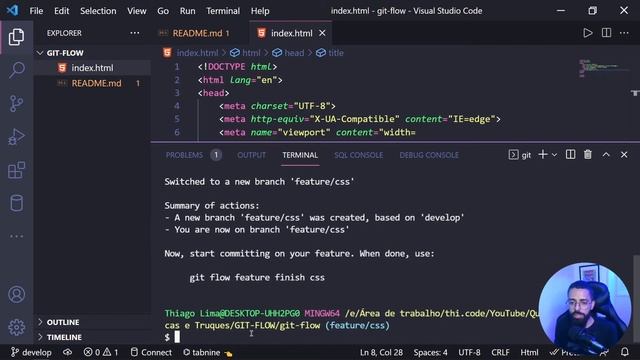This screenshot has height=360, width=640.
Task: Open the View menu
Action: [137, 11]
